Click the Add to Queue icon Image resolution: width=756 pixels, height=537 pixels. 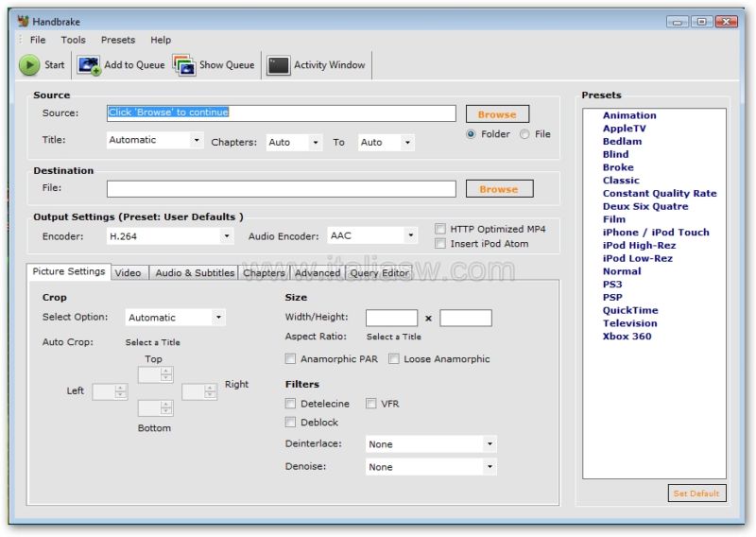point(89,65)
